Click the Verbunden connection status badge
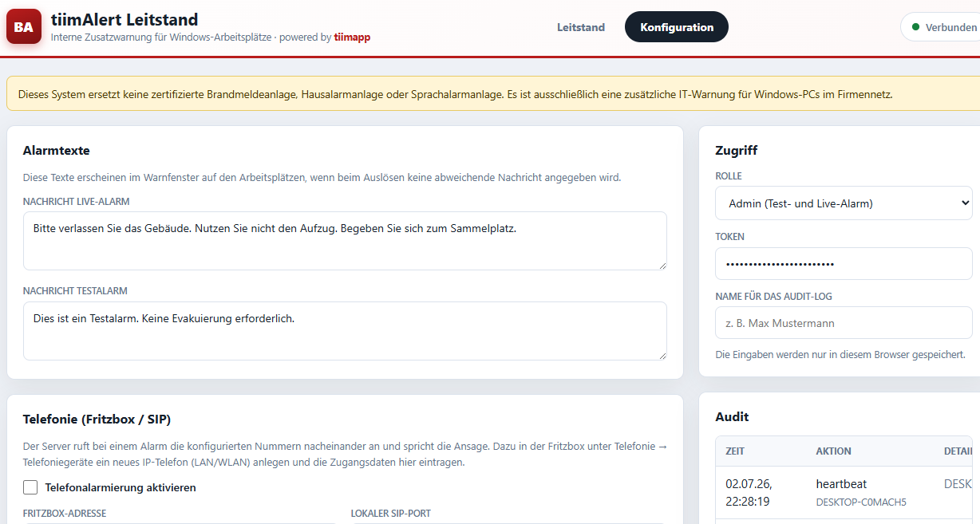Viewport: 980px width, 524px height. click(x=942, y=27)
